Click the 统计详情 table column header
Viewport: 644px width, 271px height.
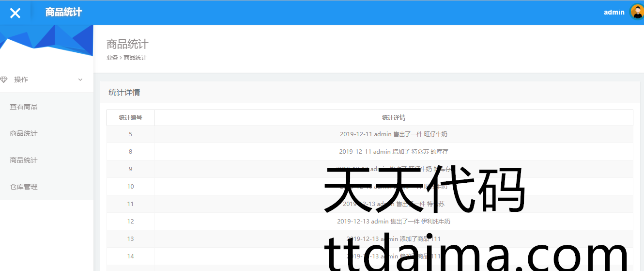[393, 118]
